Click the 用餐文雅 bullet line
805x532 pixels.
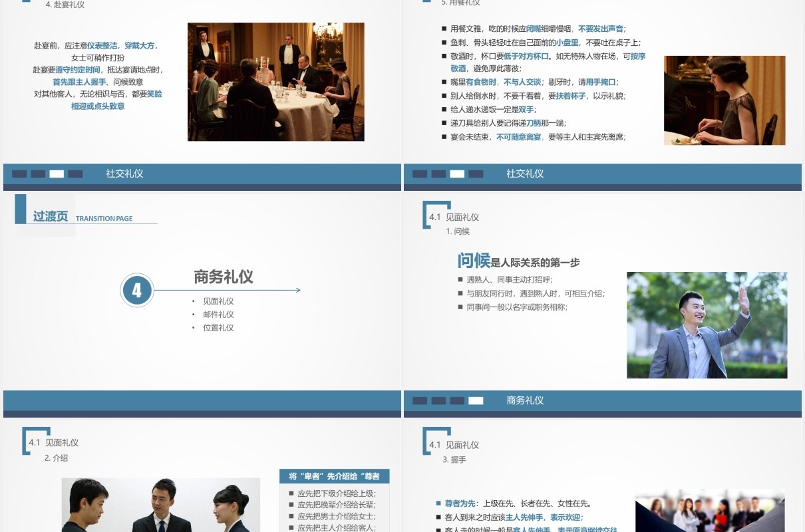pyautogui.click(x=534, y=29)
